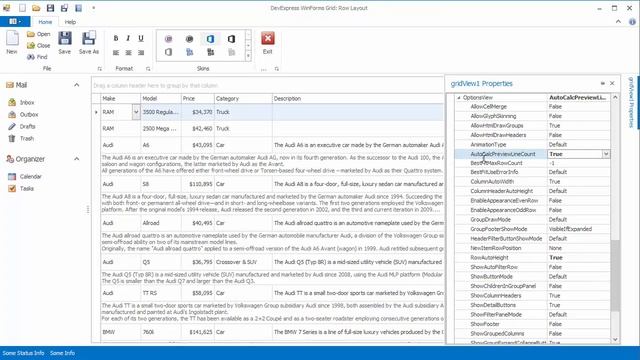Select the third skin in bottom gallery row
Screen dimensions: 640x360
pos(210,52)
